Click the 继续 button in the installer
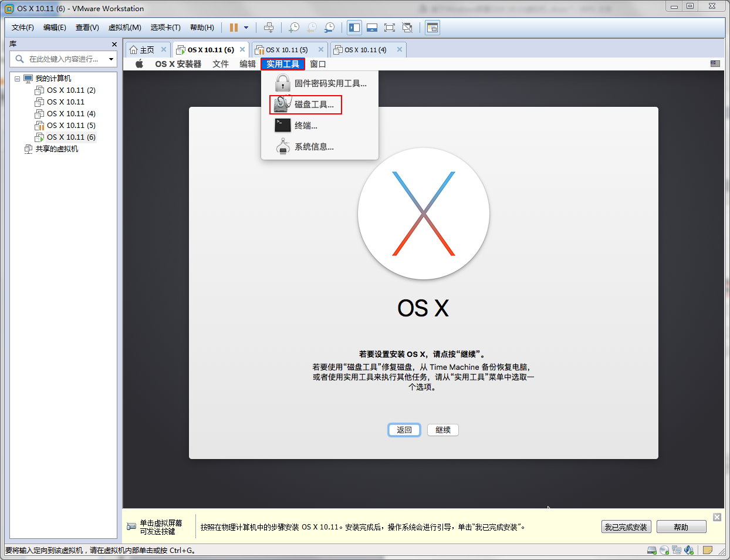This screenshot has height=560, width=730. (x=443, y=430)
